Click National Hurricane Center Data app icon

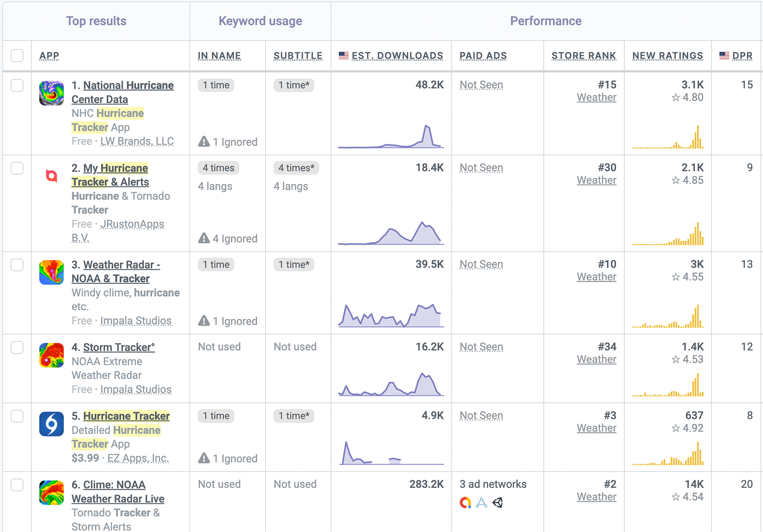pos(51,93)
